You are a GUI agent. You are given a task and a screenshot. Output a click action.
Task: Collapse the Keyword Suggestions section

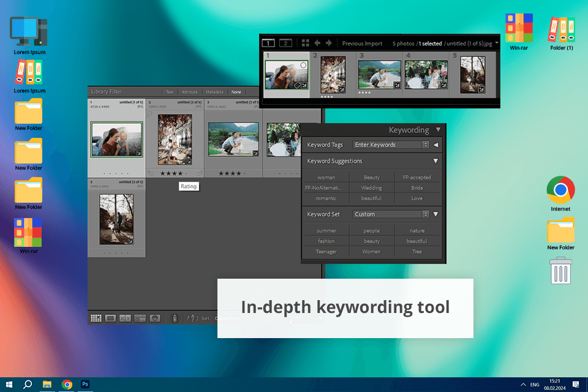tap(435, 161)
